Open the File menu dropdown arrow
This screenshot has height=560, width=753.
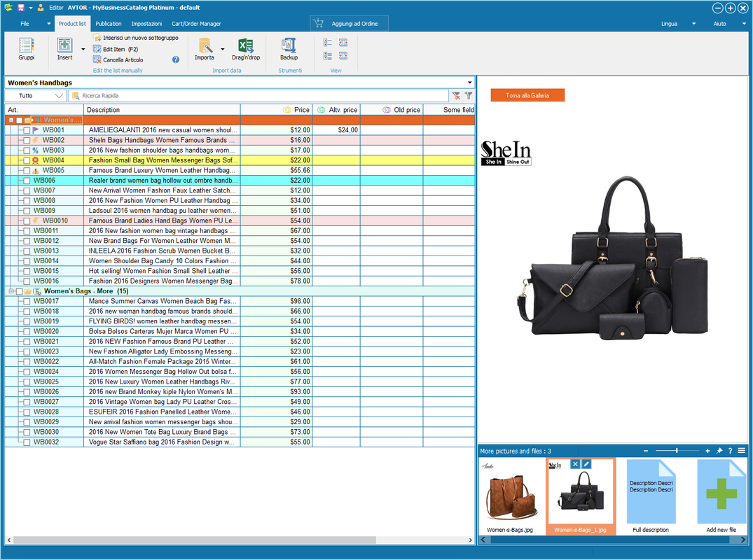[x=48, y=24]
